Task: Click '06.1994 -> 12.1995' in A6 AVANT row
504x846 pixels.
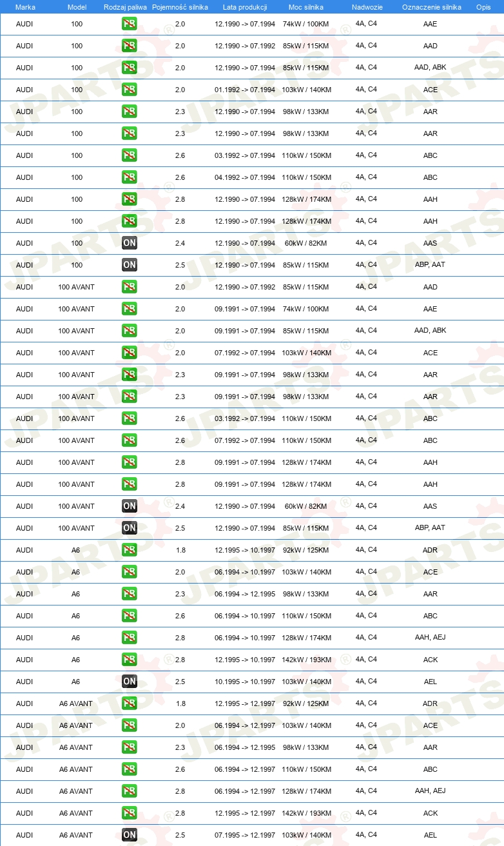Action: (x=245, y=747)
